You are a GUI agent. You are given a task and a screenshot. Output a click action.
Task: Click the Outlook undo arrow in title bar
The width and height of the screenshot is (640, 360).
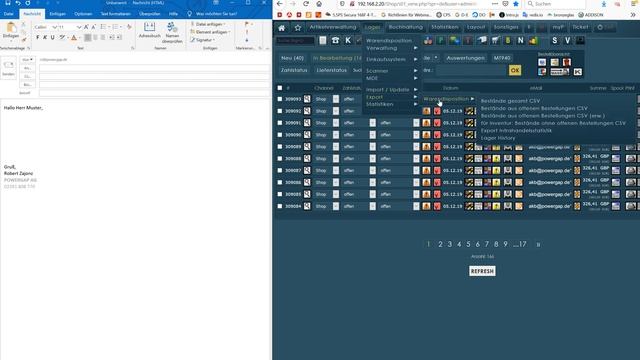(18, 3)
